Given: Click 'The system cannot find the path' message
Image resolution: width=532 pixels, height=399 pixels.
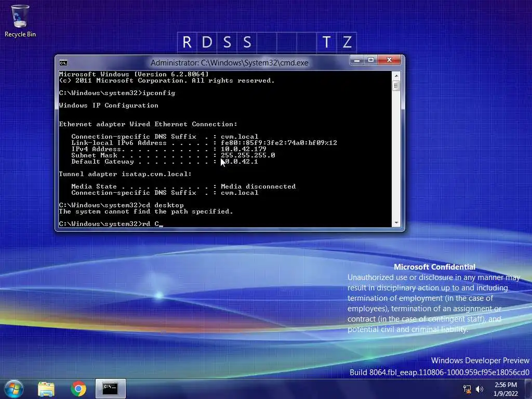Looking at the screenshot, I should click(146, 211).
